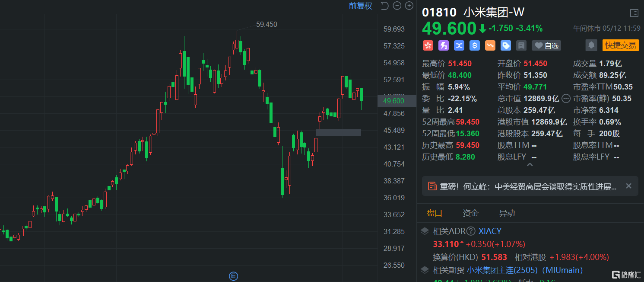This screenshot has height=282, width=644.
Task: Click the 成交额 value 89.25亿
Action: [x=612, y=75]
